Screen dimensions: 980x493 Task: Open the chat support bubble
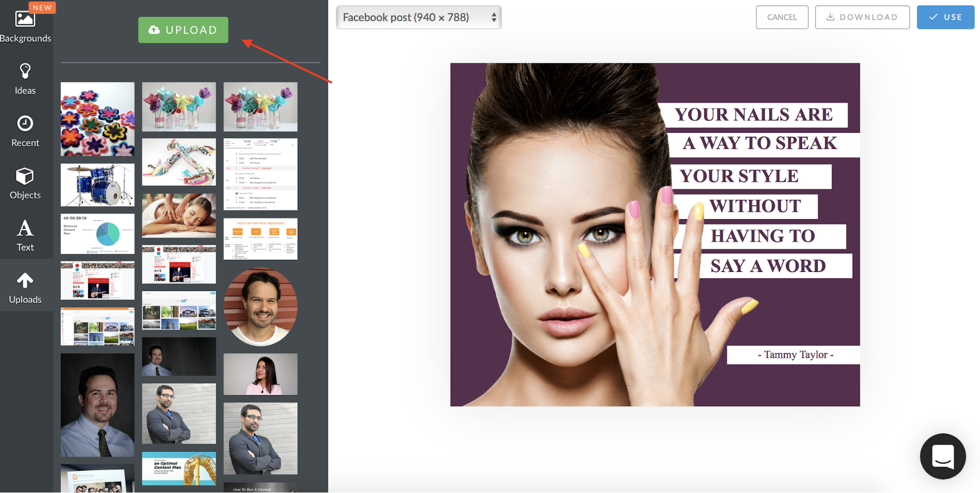(942, 456)
